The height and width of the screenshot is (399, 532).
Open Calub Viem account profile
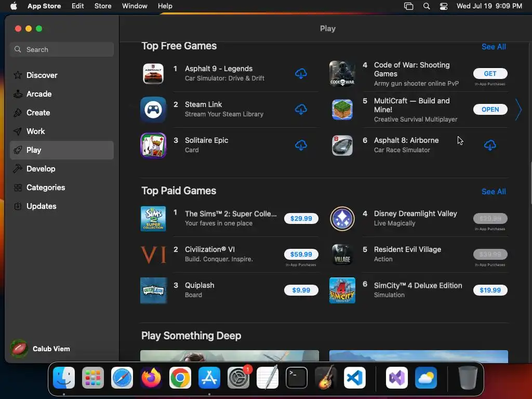coord(40,349)
